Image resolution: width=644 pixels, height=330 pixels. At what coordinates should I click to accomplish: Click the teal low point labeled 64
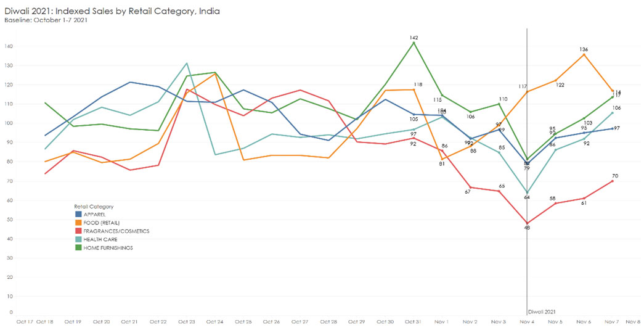(527, 192)
